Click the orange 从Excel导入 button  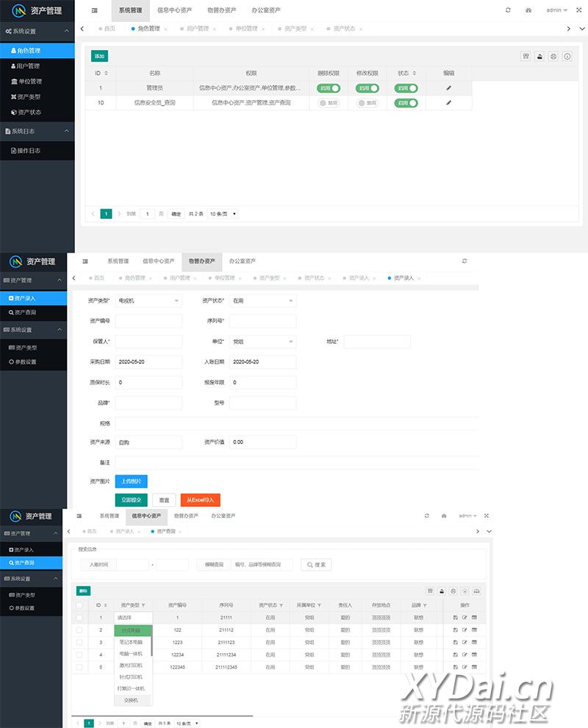200,500
